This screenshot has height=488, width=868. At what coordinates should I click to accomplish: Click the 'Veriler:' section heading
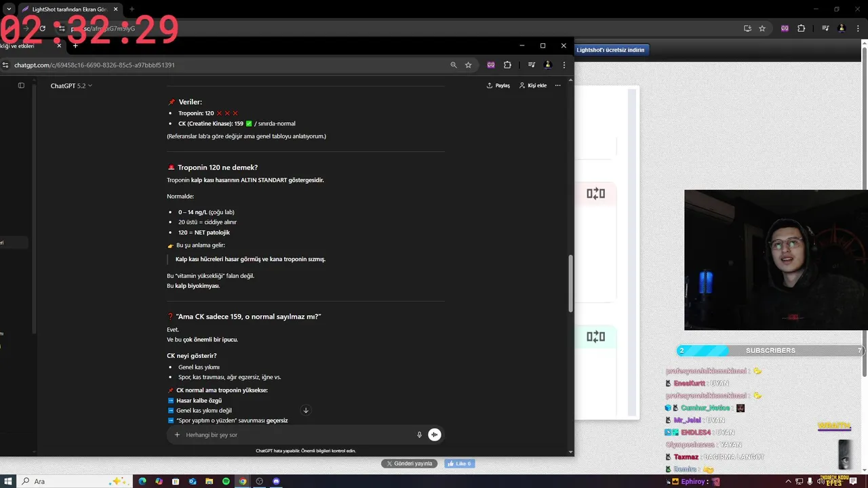pyautogui.click(x=190, y=102)
